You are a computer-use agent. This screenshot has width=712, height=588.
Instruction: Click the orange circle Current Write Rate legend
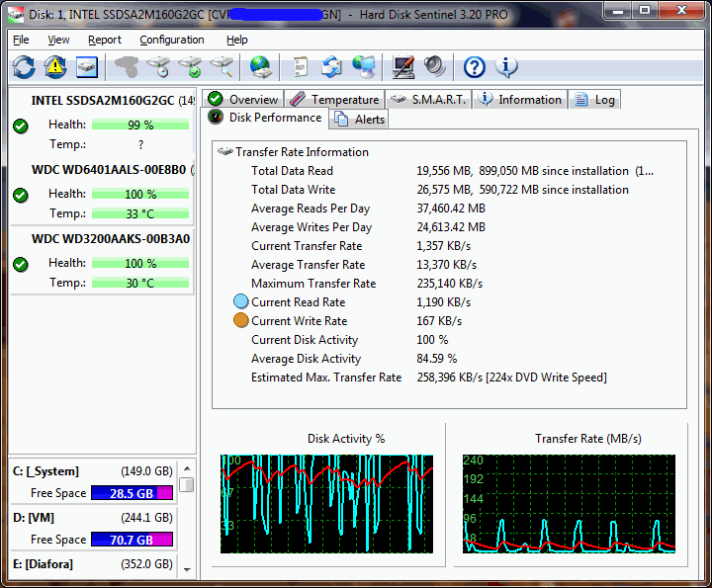tap(240, 320)
